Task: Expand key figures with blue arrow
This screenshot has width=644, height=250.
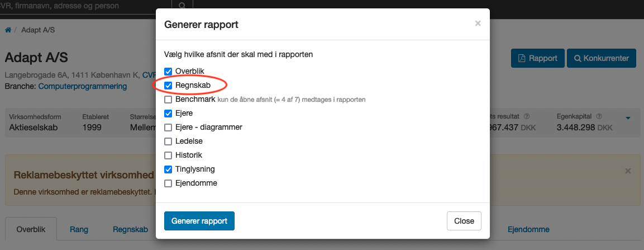Action: point(628,118)
